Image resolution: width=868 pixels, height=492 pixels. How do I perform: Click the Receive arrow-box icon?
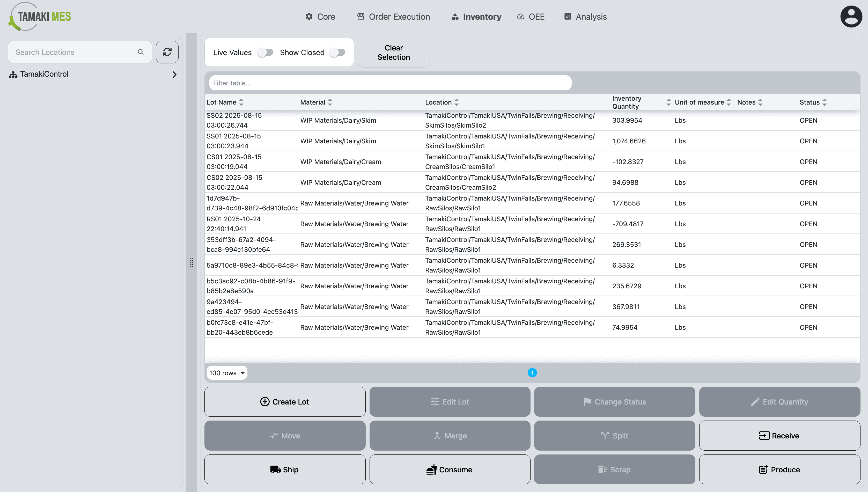(764, 436)
